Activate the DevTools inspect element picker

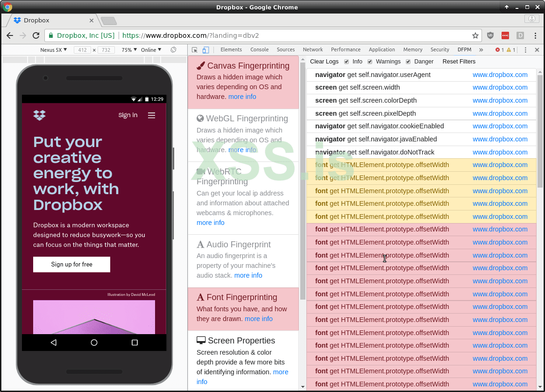[195, 50]
